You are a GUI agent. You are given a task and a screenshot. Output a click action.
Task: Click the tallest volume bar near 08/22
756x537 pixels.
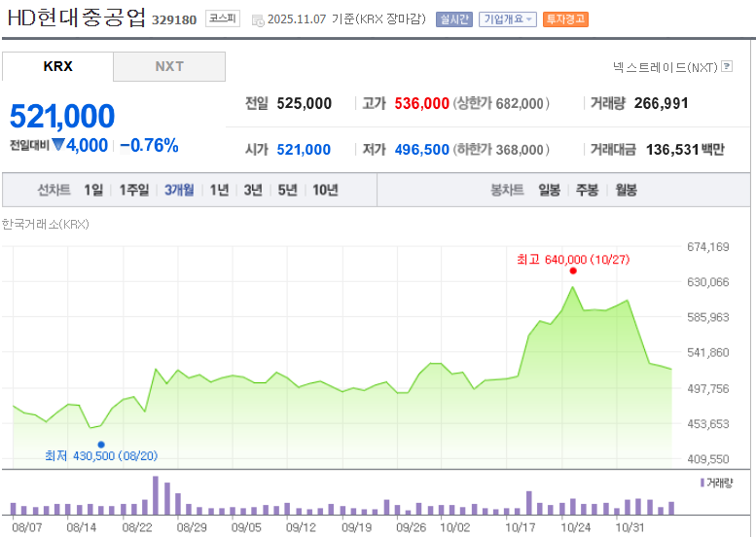click(x=156, y=495)
